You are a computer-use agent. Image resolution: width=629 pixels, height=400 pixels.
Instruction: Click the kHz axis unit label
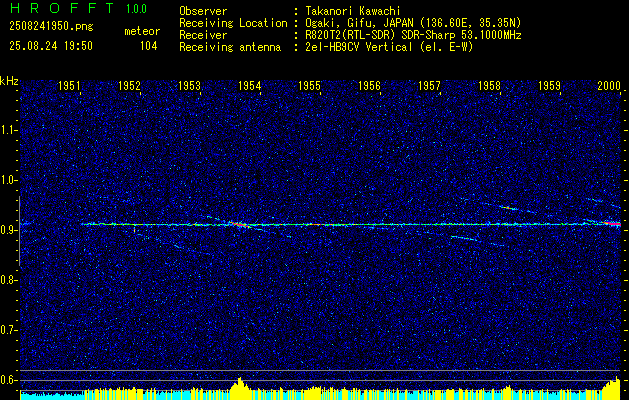pos(9,81)
